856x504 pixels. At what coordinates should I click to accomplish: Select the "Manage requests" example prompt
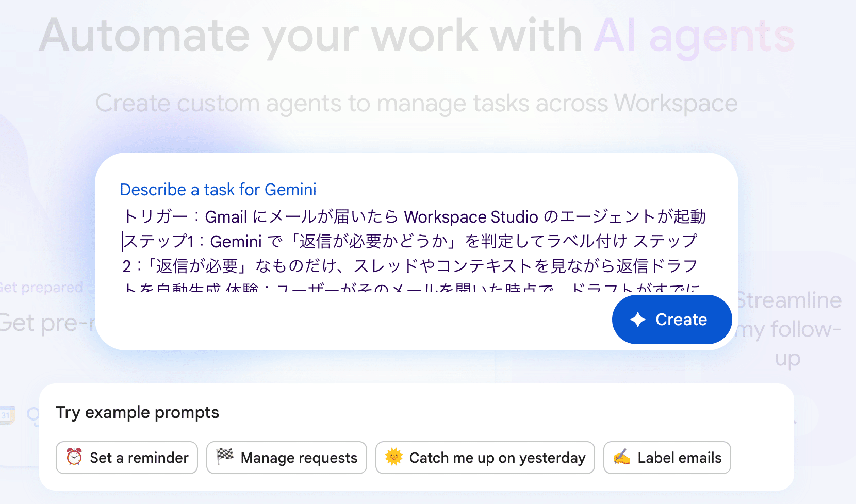point(287,458)
